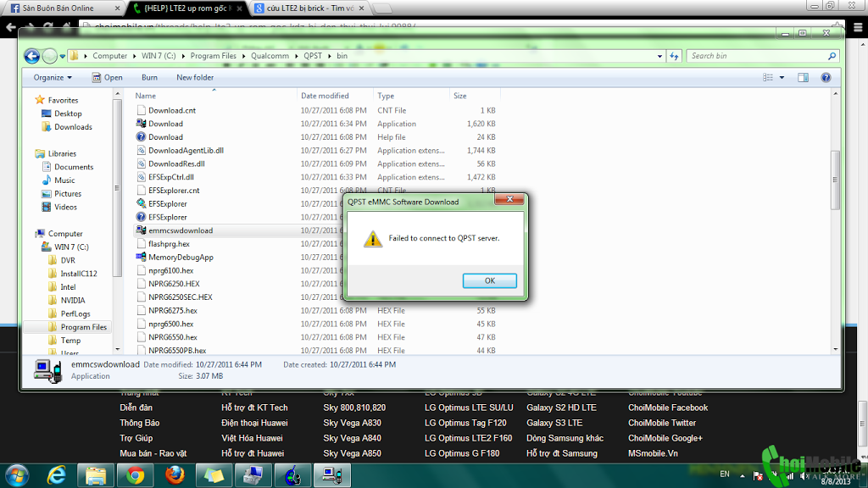Click New folder in the toolbar
868x488 pixels.
click(195, 78)
